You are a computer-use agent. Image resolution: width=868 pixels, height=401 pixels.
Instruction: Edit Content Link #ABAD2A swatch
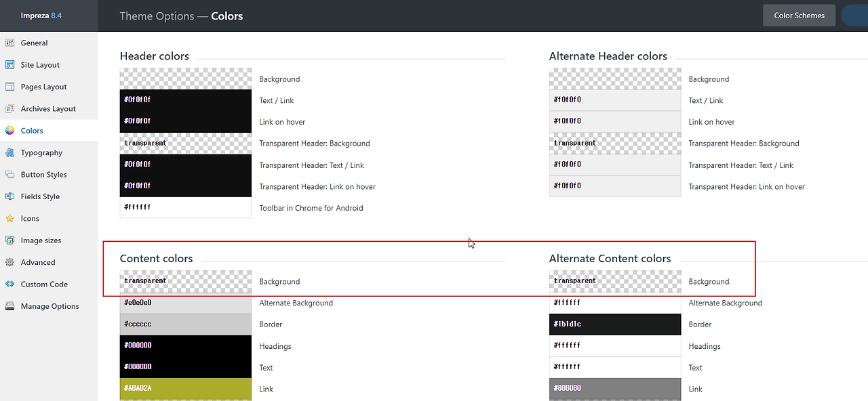pyautogui.click(x=186, y=389)
